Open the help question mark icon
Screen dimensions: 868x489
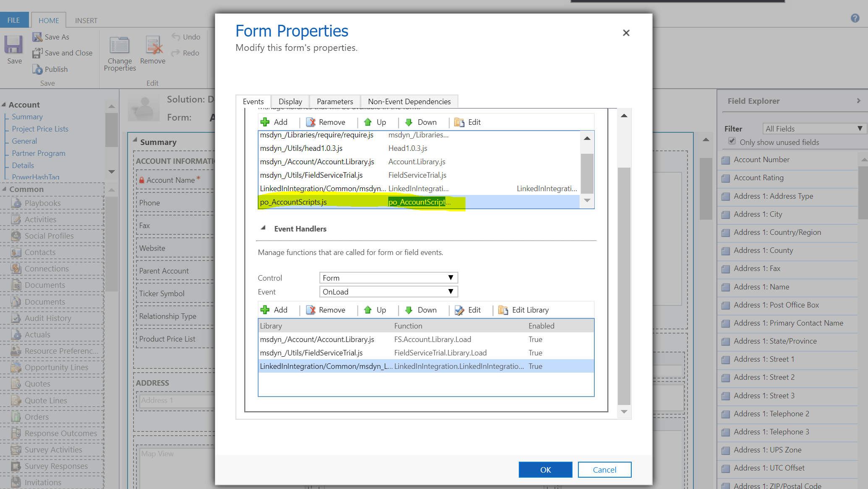pyautogui.click(x=855, y=18)
